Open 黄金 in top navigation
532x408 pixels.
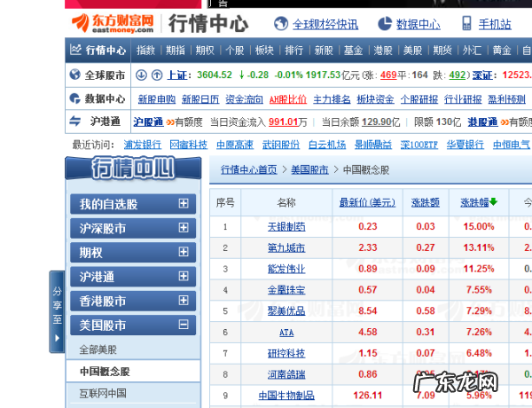click(502, 51)
